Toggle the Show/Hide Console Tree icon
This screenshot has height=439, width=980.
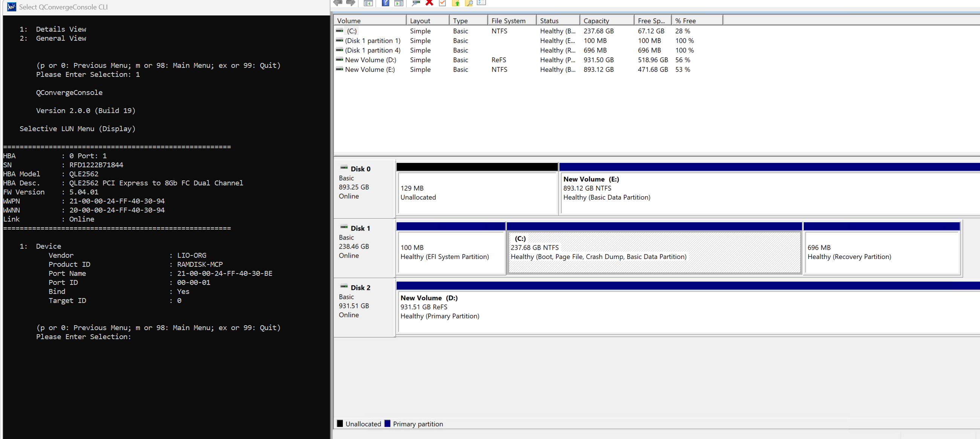pos(368,3)
